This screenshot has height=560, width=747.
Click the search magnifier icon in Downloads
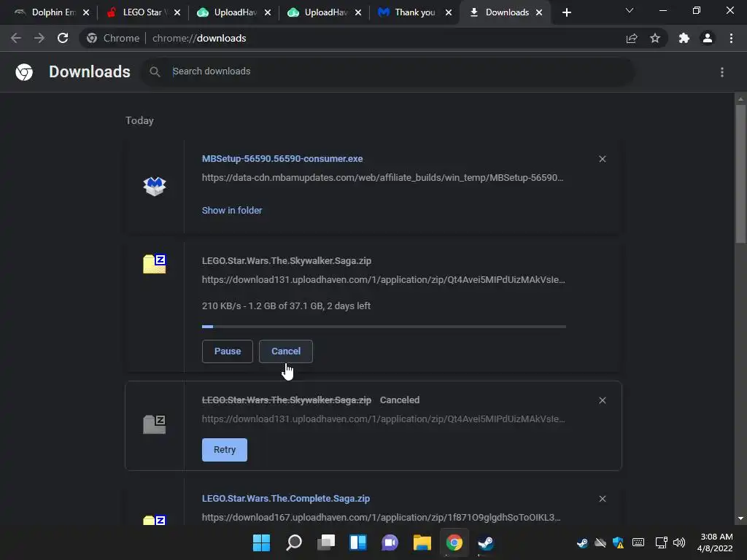155,72
